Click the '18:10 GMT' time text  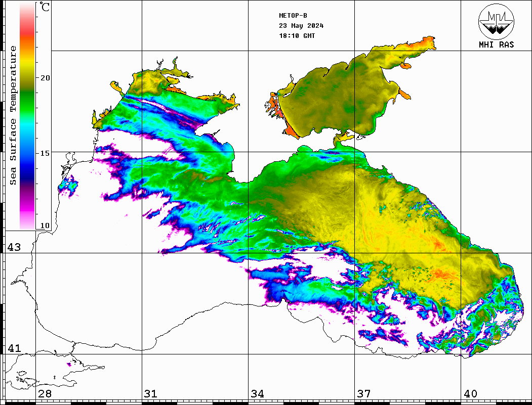[x=297, y=35]
